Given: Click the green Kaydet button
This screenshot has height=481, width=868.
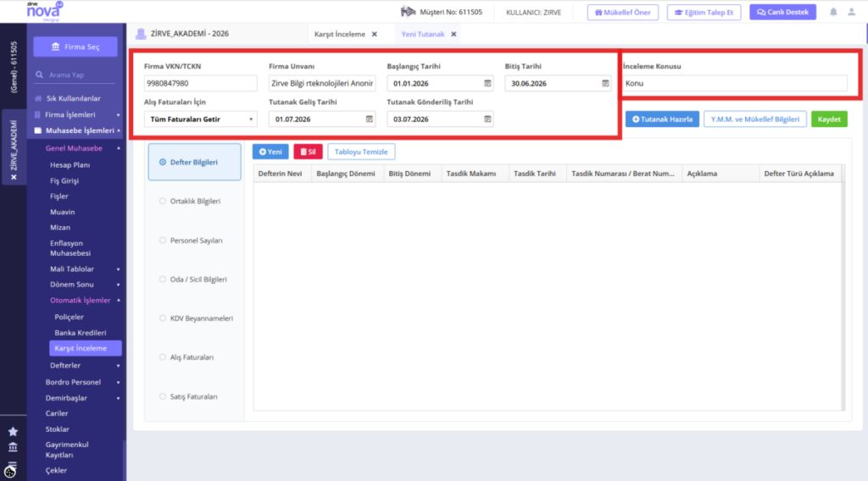Looking at the screenshot, I should pyautogui.click(x=829, y=119).
